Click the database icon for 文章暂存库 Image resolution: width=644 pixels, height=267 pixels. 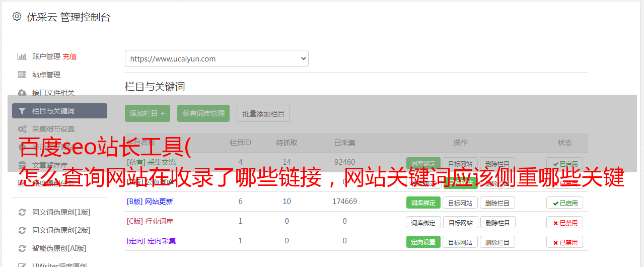tap(22, 165)
